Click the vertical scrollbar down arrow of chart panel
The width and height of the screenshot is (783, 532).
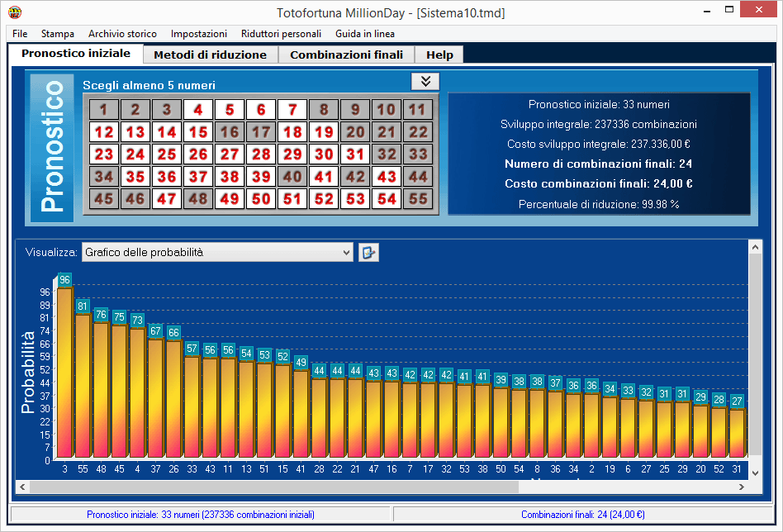(x=755, y=473)
